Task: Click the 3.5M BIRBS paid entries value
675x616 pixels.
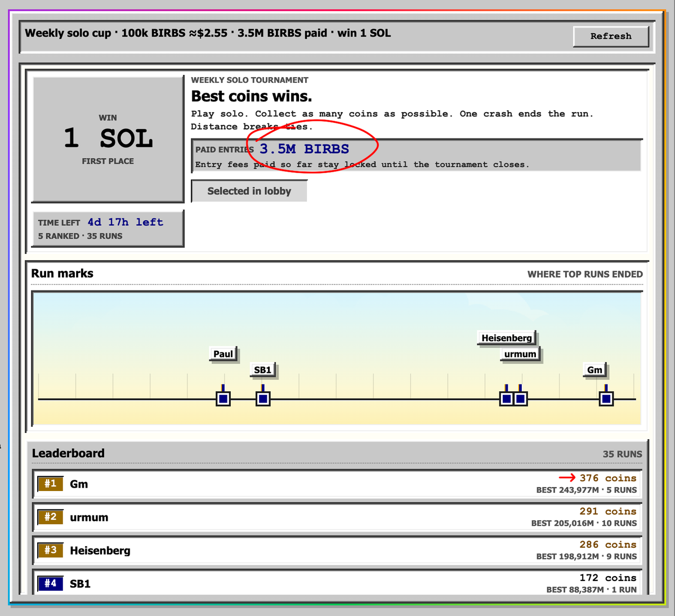Action: click(x=304, y=149)
